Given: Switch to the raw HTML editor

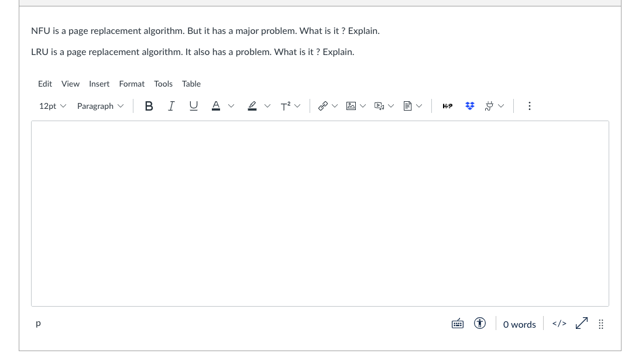Looking at the screenshot, I should coord(558,323).
